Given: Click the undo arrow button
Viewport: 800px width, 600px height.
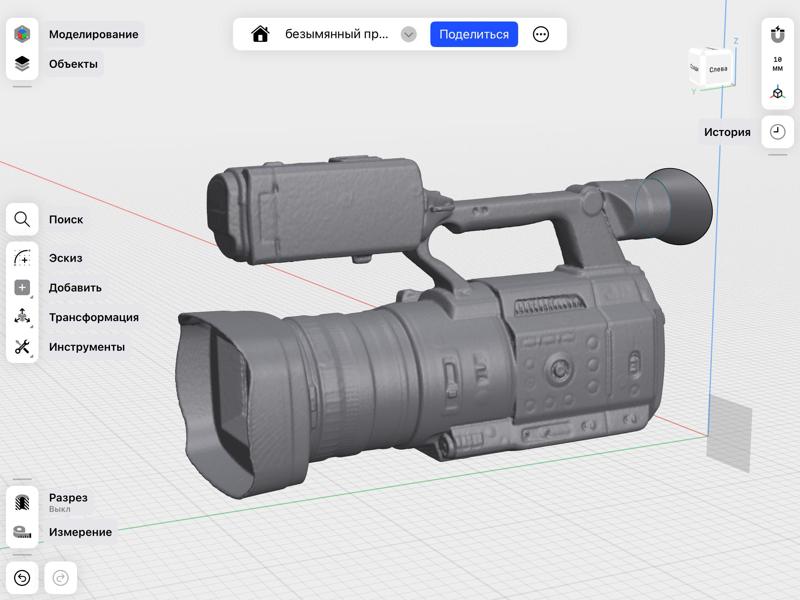Looking at the screenshot, I should [22, 577].
